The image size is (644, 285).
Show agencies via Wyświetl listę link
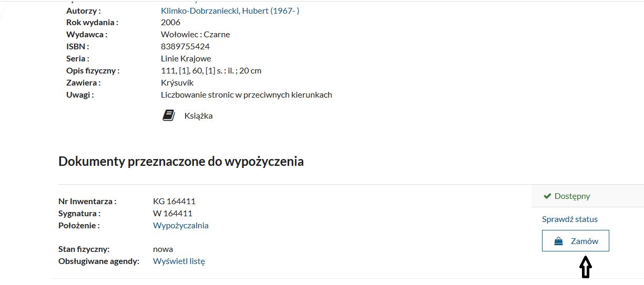click(x=179, y=261)
